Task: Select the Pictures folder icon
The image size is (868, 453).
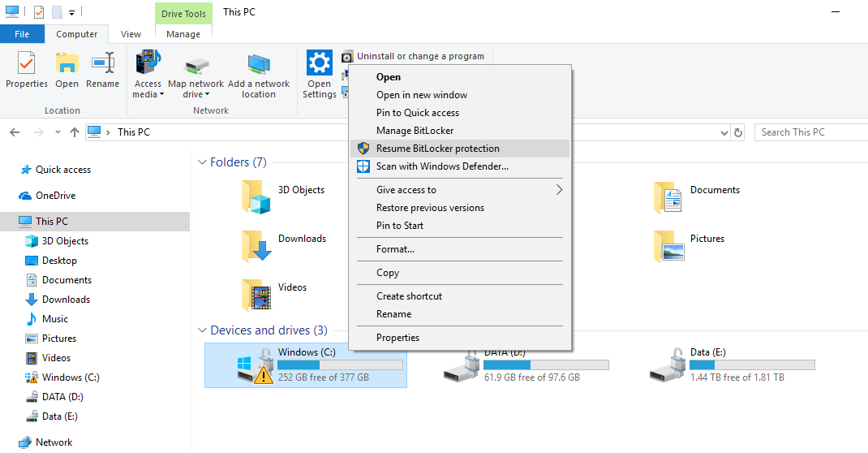Action: pyautogui.click(x=668, y=245)
